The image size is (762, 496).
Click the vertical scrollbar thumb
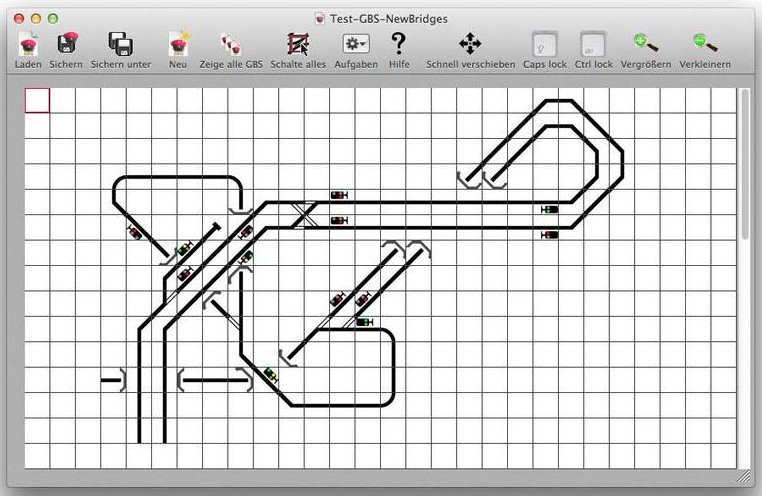point(746,164)
